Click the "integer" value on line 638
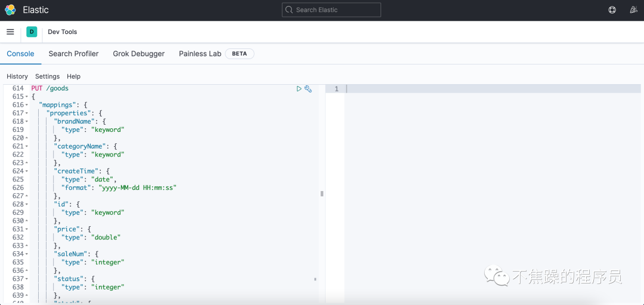644x305 pixels. (x=108, y=287)
